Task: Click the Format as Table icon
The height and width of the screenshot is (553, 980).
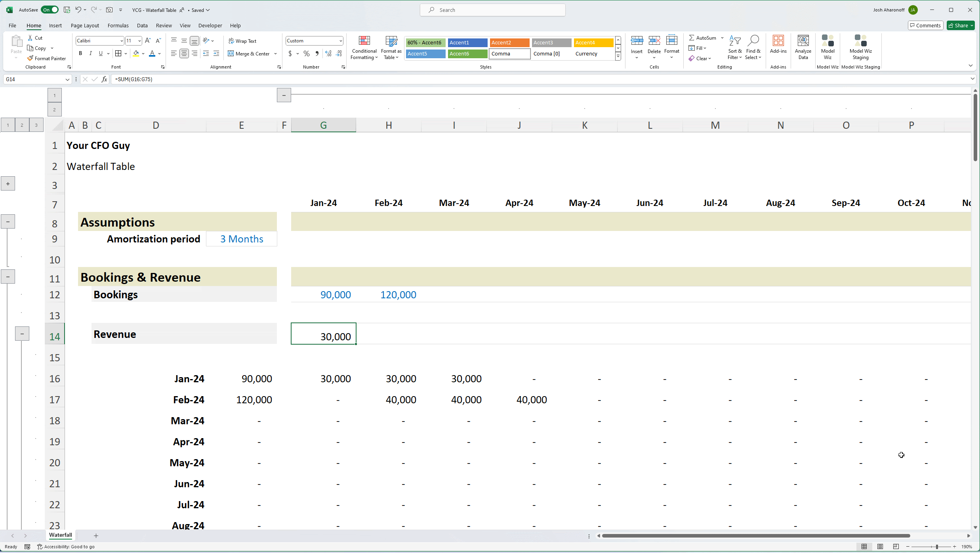Action: tap(391, 48)
